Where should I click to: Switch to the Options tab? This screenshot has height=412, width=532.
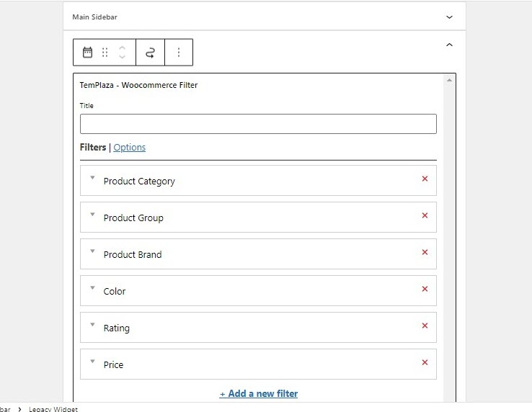pyautogui.click(x=129, y=148)
